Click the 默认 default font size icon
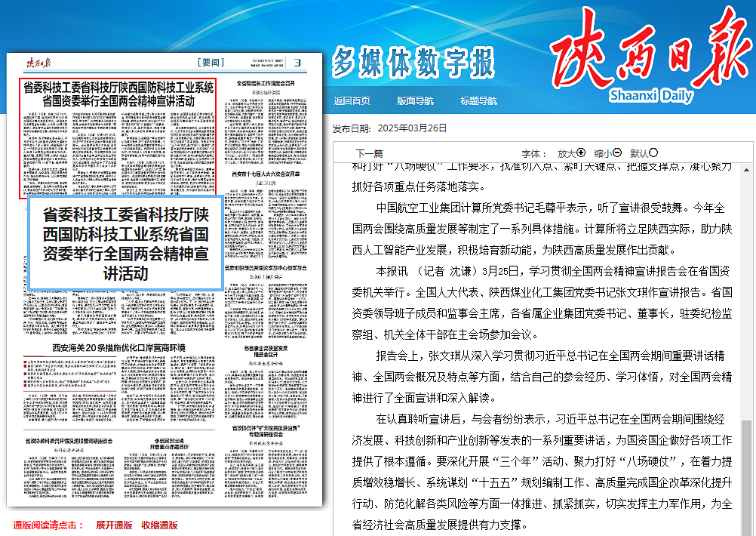 [655, 152]
